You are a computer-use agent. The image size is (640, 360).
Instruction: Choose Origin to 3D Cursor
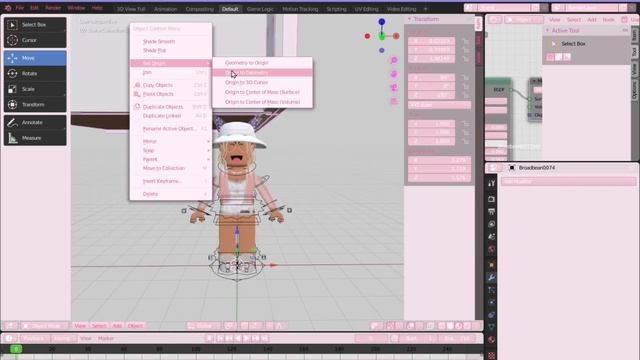coord(262,82)
